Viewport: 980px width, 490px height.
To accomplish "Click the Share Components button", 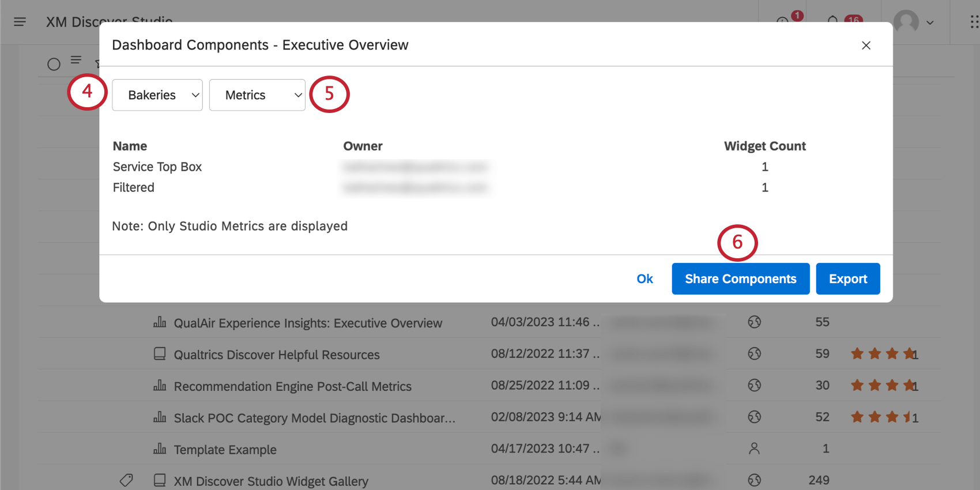I will (740, 279).
